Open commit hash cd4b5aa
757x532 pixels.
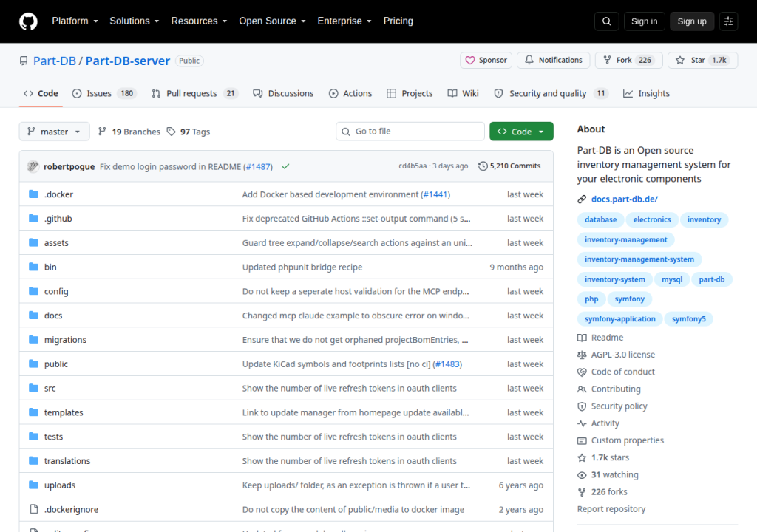click(413, 166)
